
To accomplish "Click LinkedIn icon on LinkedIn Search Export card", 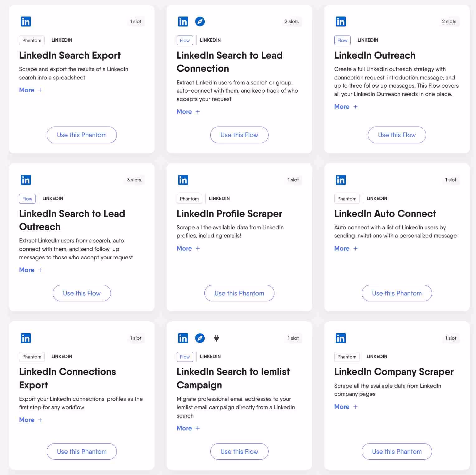I will [x=26, y=22].
